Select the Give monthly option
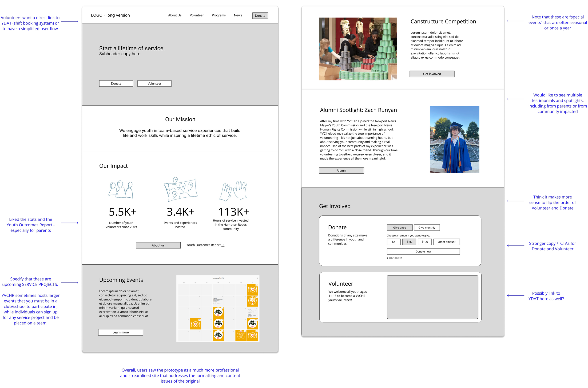This screenshot has height=388, width=588. coord(426,228)
